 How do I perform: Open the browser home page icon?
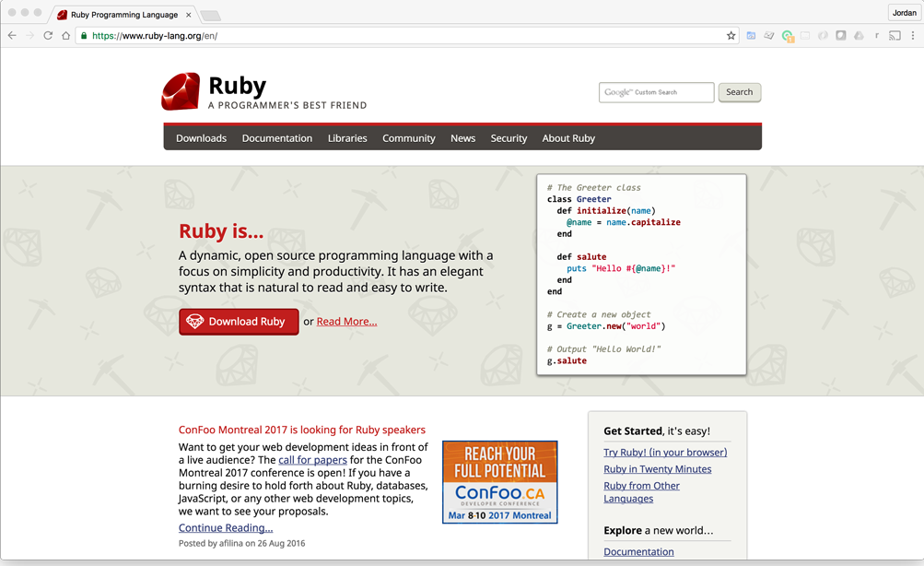tap(66, 35)
